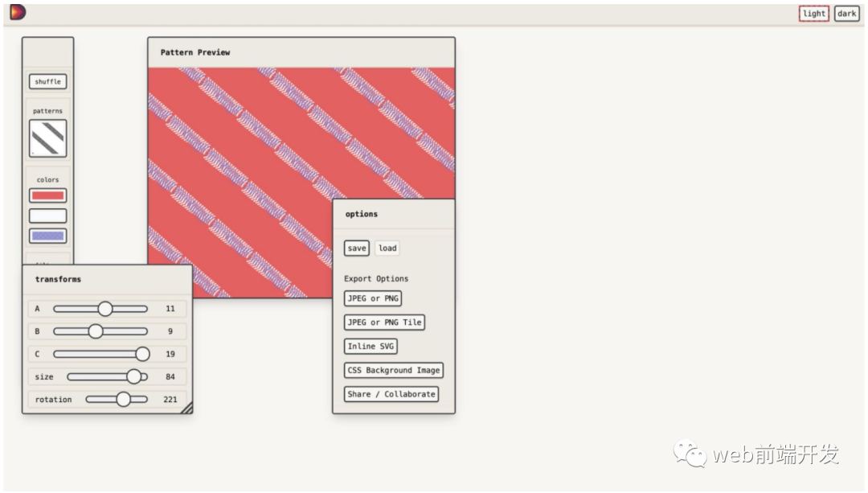The width and height of the screenshot is (868, 493).
Task: Click the size slider handle
Action: point(133,376)
